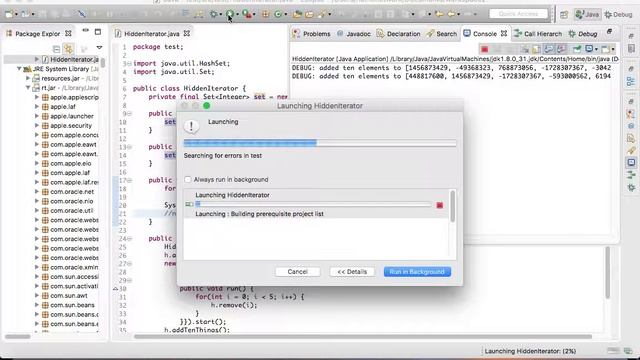Collapse the JRE System Library node
Image resolution: width=640 pixels, height=360 pixels.
[x=19, y=69]
